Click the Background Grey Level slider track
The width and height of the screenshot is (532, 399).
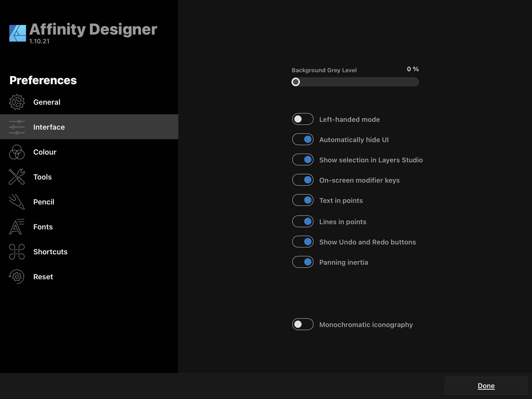point(355,82)
